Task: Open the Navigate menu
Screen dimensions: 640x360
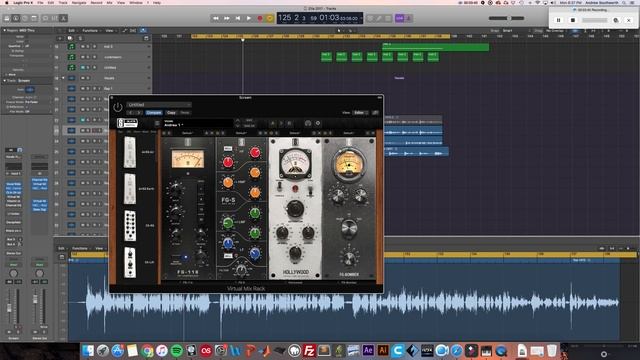Action: point(79,2)
